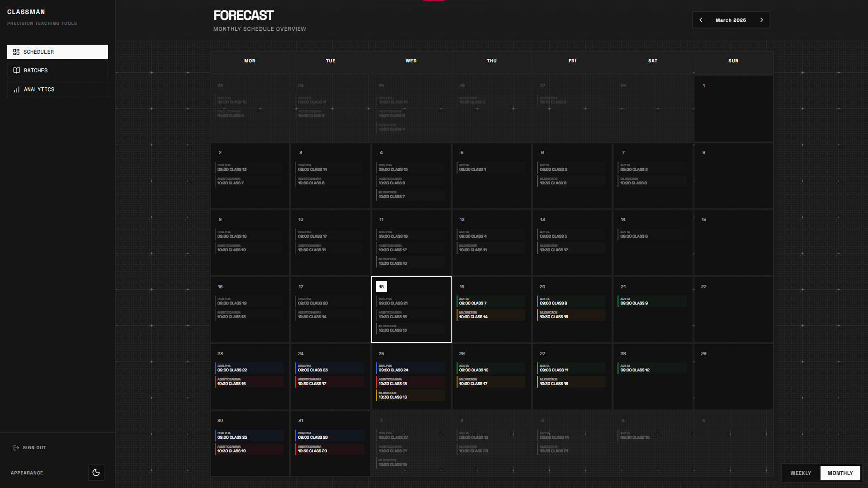Toggle dark appearance via the moon icon

96,473
